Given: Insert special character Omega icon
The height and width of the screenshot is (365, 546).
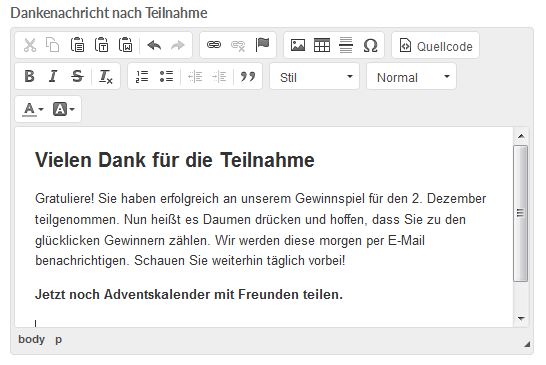Looking at the screenshot, I should click(x=370, y=45).
